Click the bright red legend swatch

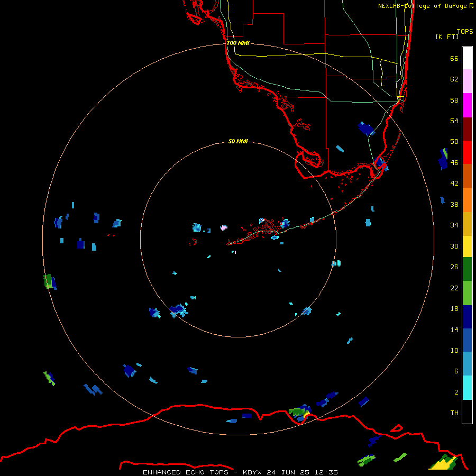[467, 152]
